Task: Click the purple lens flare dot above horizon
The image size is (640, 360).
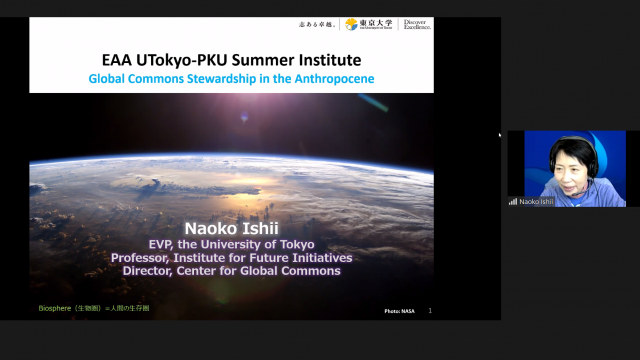Action: pyautogui.click(x=244, y=118)
